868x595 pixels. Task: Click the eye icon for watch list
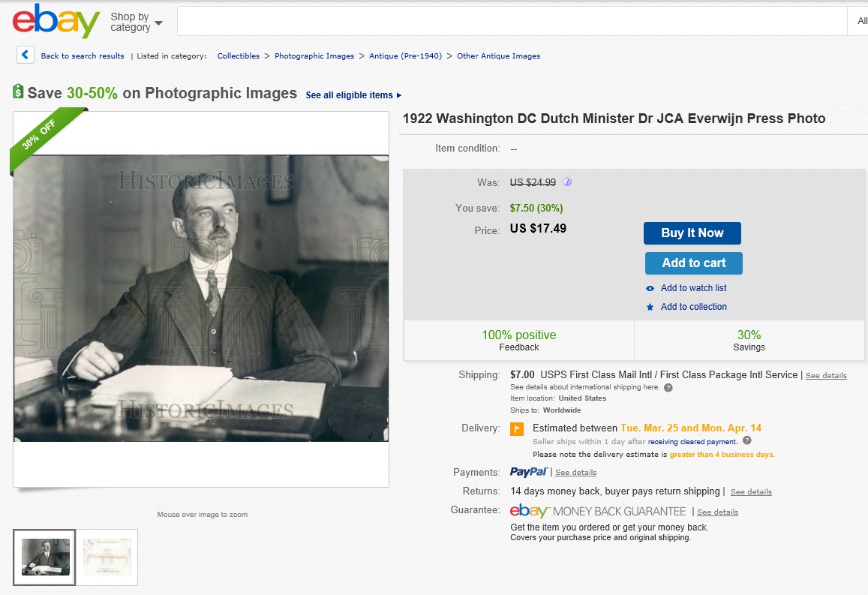click(650, 288)
